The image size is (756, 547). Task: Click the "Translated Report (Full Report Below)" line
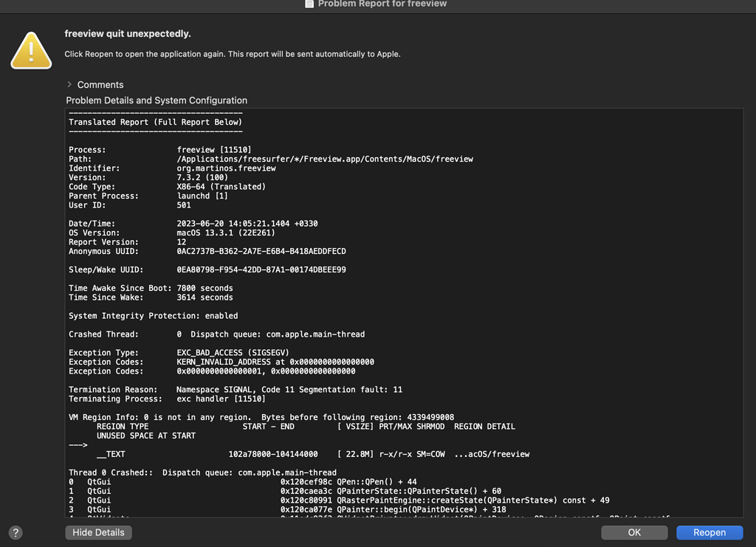click(155, 122)
